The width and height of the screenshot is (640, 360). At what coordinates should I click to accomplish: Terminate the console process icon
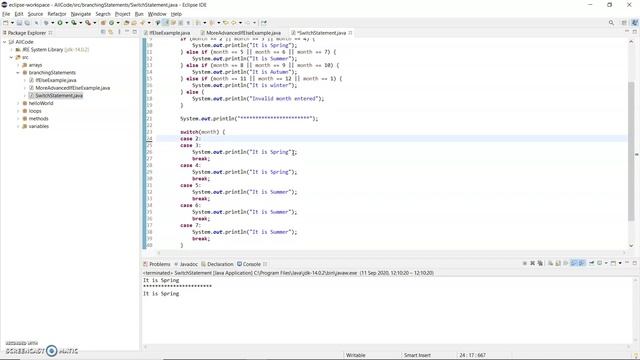click(x=524, y=263)
